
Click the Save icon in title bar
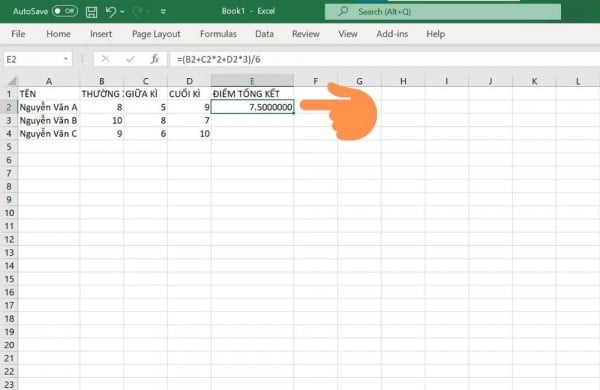coord(91,12)
